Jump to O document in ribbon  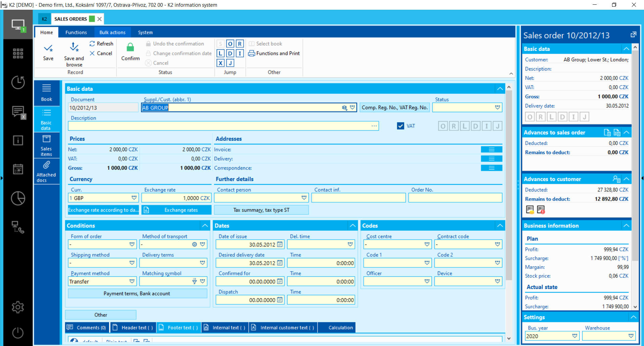click(230, 44)
